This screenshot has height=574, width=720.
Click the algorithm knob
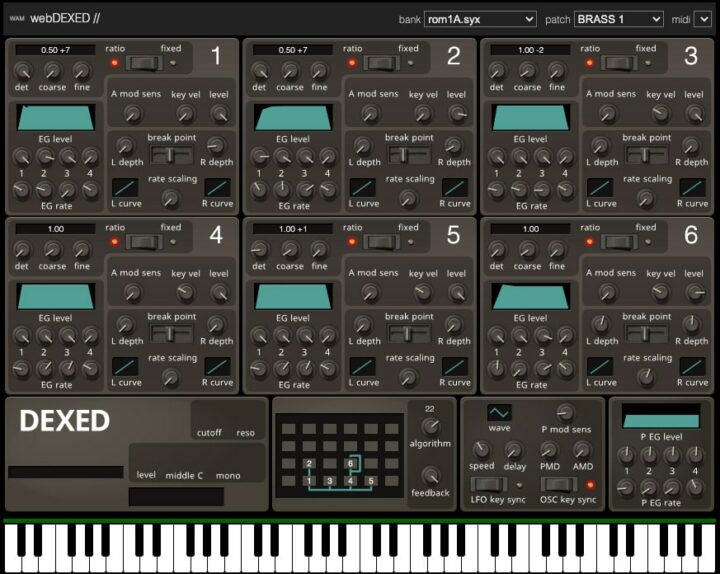click(x=431, y=426)
